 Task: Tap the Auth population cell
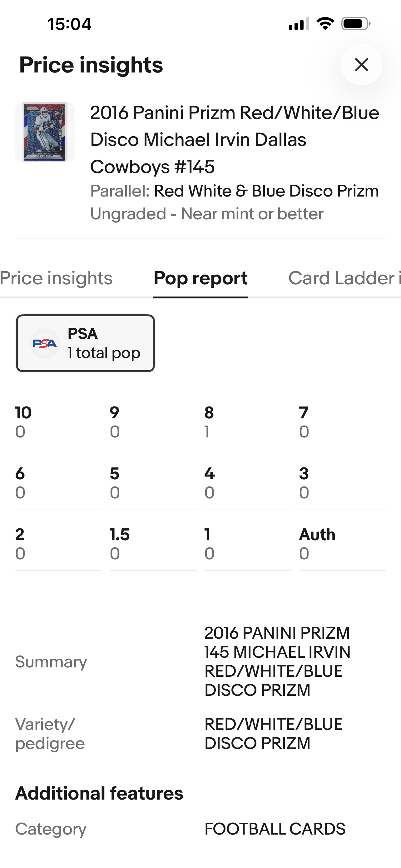(x=342, y=544)
